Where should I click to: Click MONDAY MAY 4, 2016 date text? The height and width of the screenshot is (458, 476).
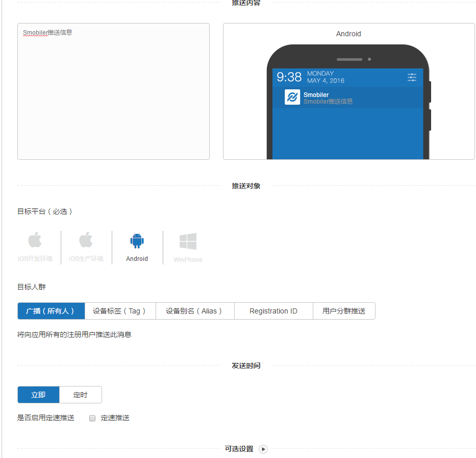pos(325,77)
